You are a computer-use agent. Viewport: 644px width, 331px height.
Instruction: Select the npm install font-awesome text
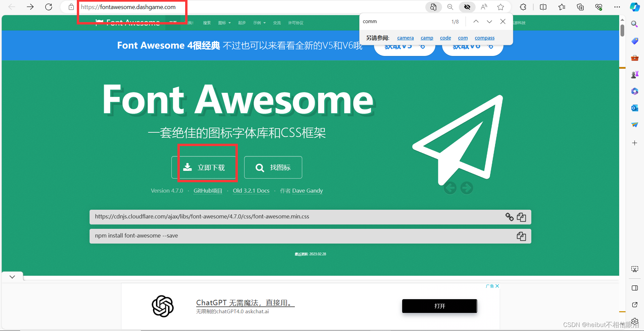click(x=137, y=236)
